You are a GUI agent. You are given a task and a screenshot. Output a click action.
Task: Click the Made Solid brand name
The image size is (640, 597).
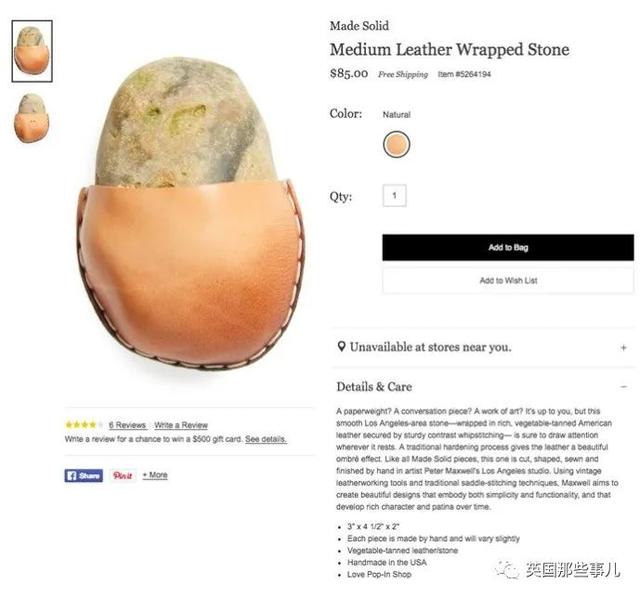pos(359,26)
